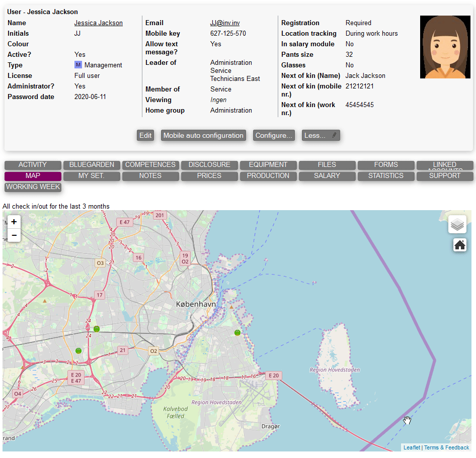Collapse details with the Less button
Image resolution: width=476 pixels, height=458 pixels.
pyautogui.click(x=321, y=135)
